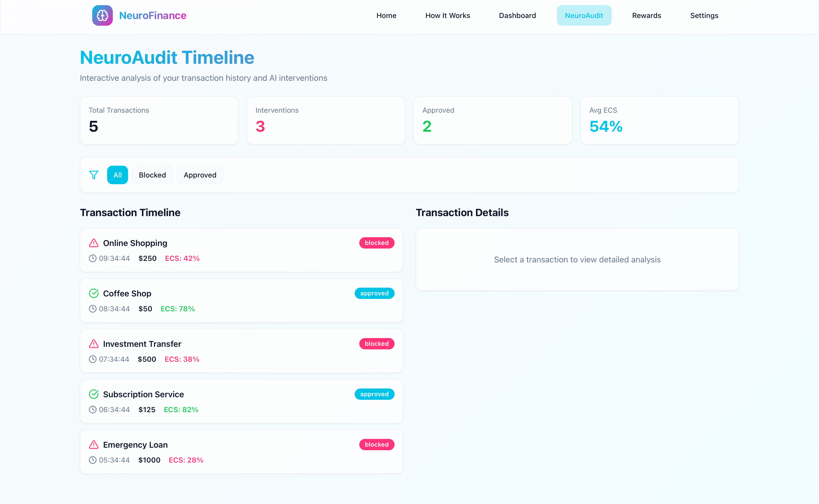This screenshot has height=504, width=819.
Task: Open the Dashboard nav item
Action: click(517, 15)
